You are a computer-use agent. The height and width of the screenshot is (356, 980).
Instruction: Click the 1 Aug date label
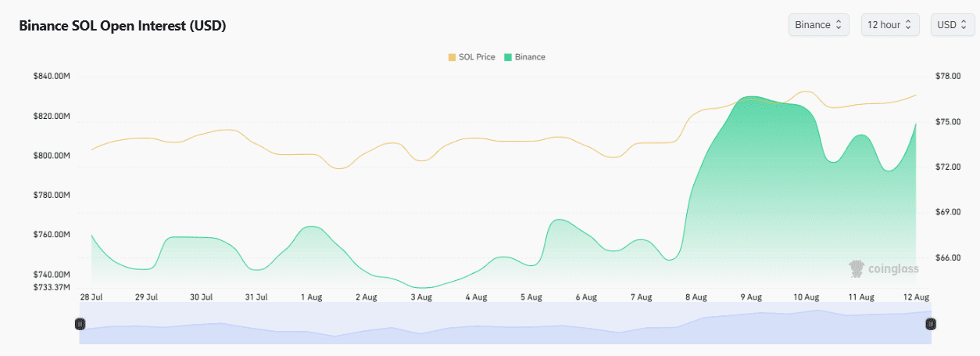coord(310,297)
